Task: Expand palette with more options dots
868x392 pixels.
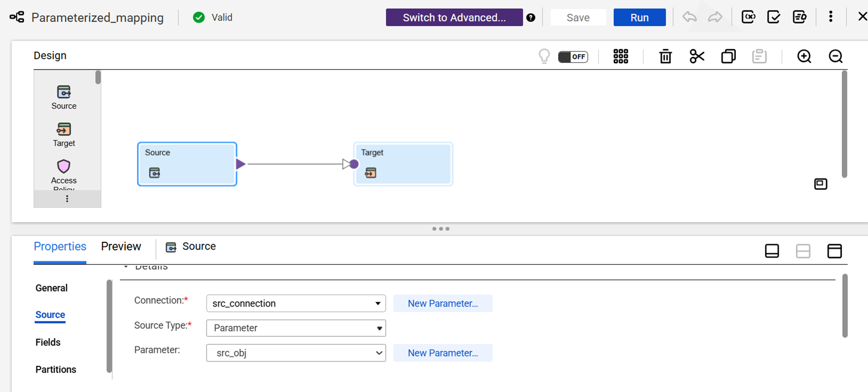Action: coord(67,199)
